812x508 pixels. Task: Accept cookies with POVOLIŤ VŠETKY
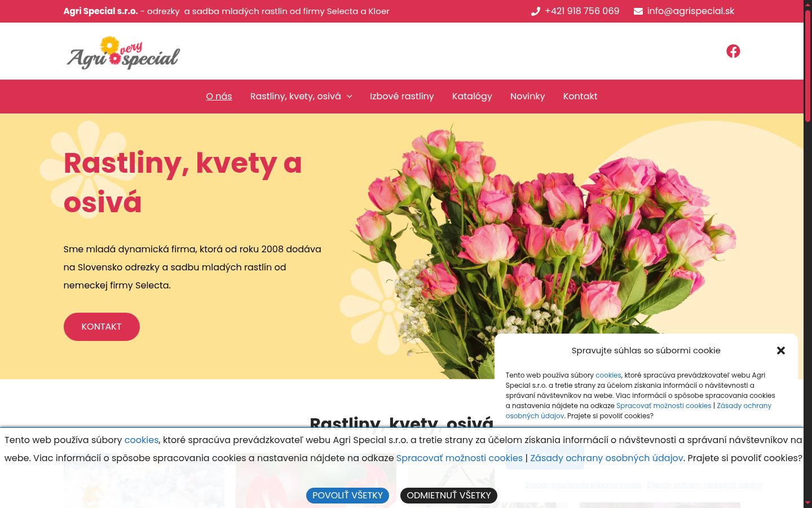pyautogui.click(x=347, y=496)
